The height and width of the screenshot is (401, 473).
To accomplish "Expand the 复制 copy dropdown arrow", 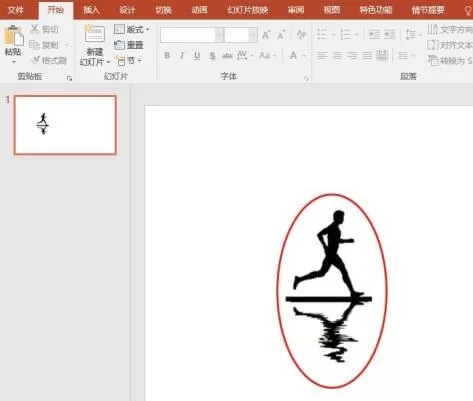I will pyautogui.click(x=67, y=45).
